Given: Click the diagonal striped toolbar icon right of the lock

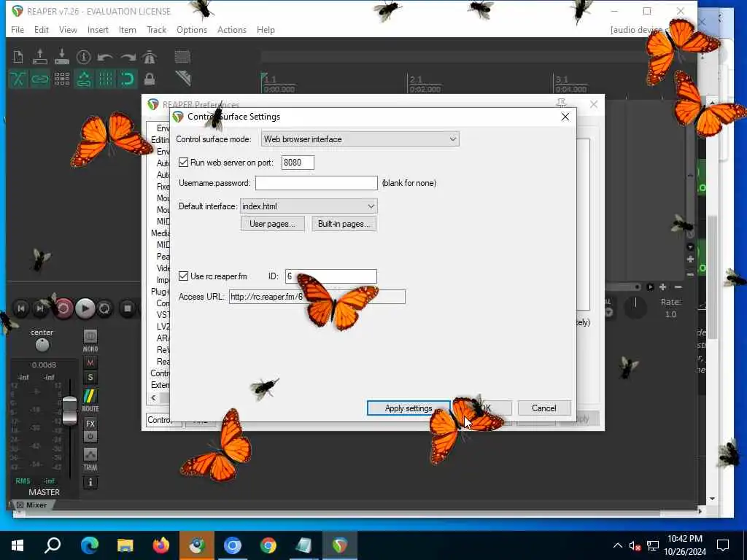Looking at the screenshot, I should coord(183,78).
